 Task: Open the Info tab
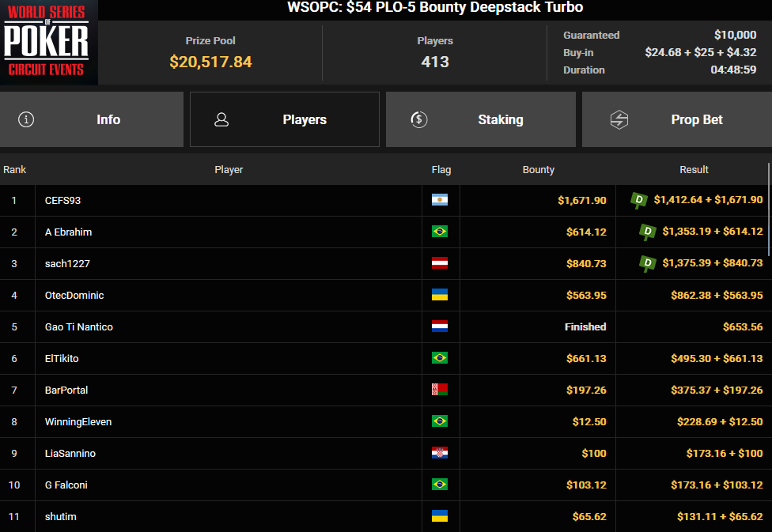coord(92,119)
